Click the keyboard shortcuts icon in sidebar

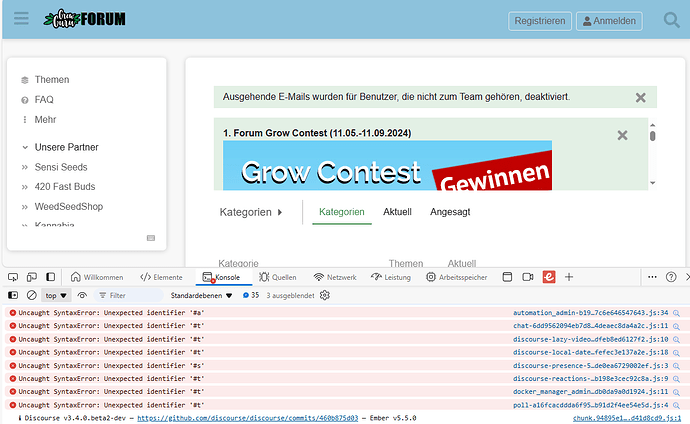[151, 238]
